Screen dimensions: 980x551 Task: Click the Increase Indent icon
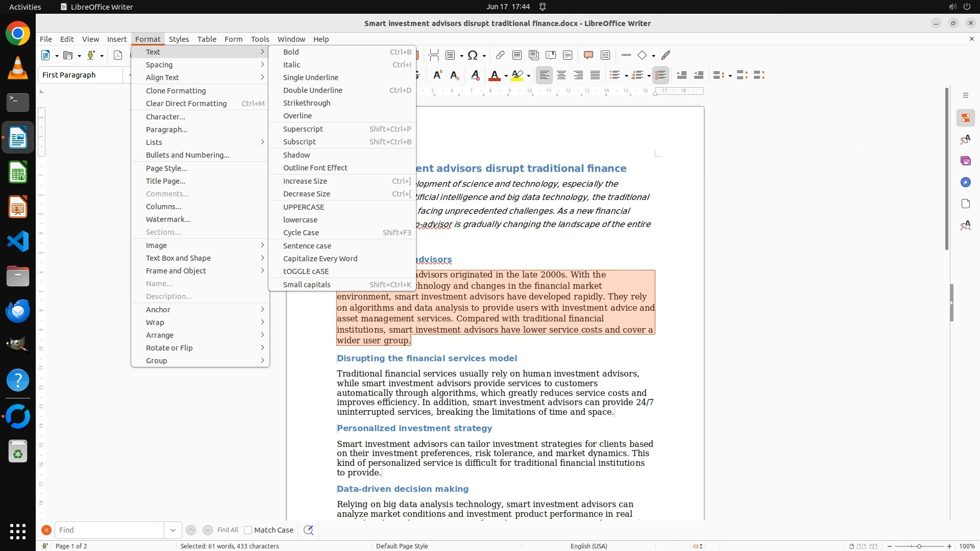coord(681,76)
